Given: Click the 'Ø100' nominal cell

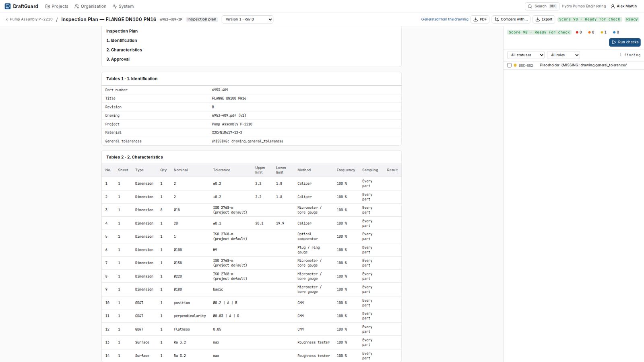Looking at the screenshot, I should (178, 250).
